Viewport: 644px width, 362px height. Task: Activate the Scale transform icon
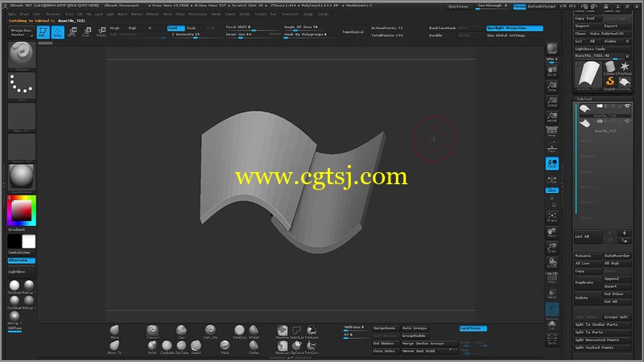point(86,32)
